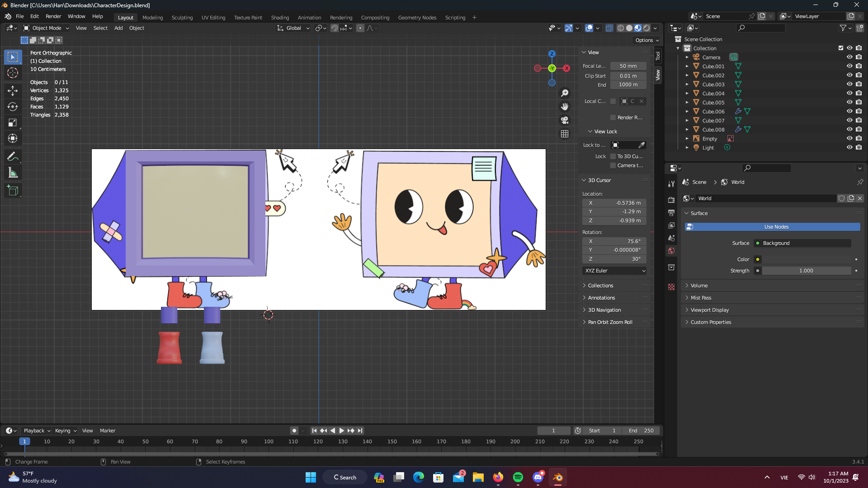
Task: Select the Move tool in toolbar
Action: [13, 91]
